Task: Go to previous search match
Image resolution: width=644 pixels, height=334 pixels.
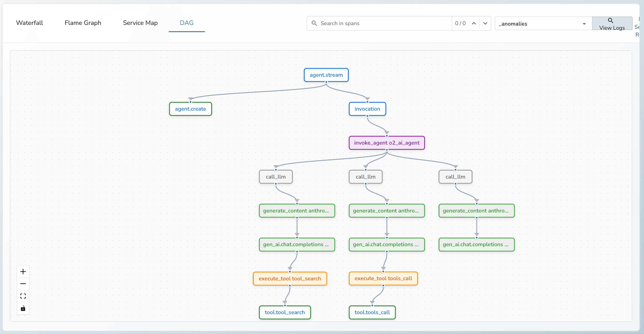Action: [474, 23]
